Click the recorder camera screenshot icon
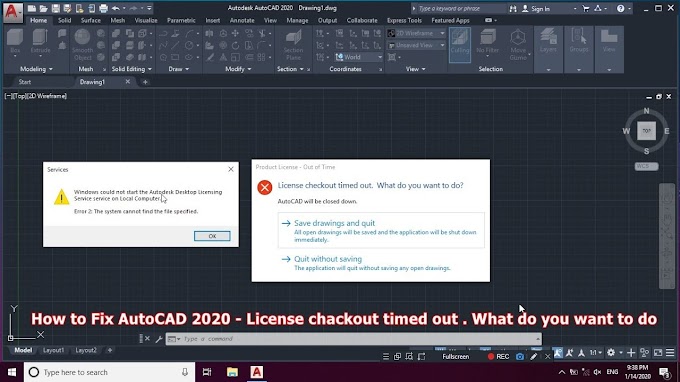The width and height of the screenshot is (680, 382). 520,357
